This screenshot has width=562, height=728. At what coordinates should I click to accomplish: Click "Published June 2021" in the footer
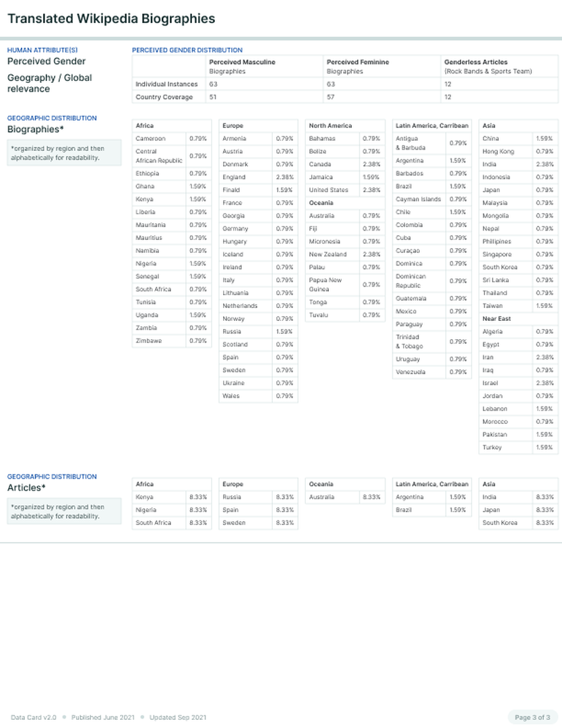(102, 717)
